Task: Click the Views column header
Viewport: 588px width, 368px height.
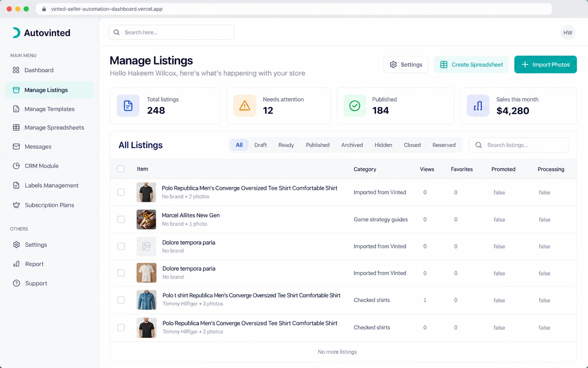Action: coord(427,169)
